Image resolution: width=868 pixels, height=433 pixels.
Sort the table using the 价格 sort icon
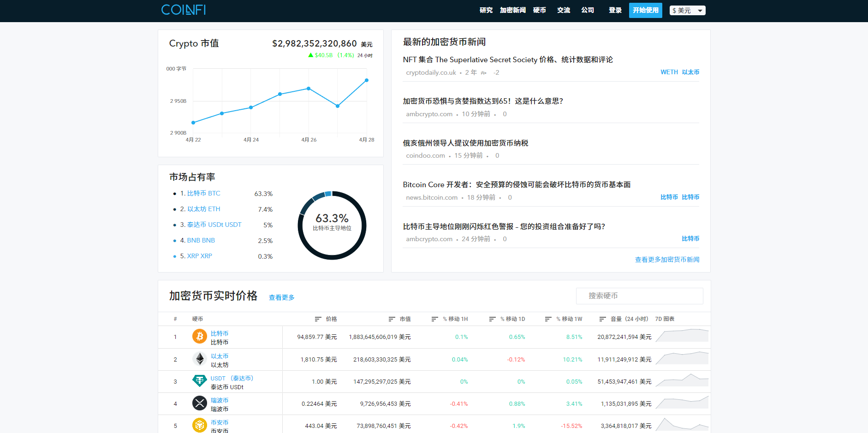point(318,319)
